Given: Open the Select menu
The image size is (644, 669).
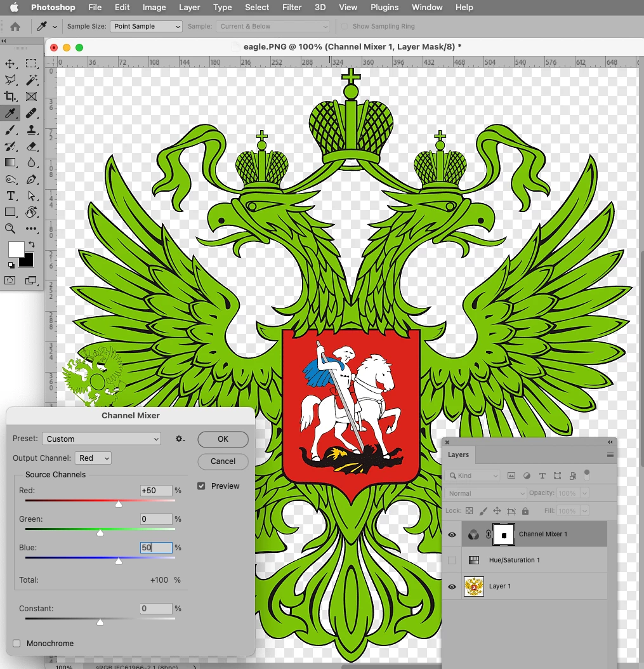Looking at the screenshot, I should point(257,7).
